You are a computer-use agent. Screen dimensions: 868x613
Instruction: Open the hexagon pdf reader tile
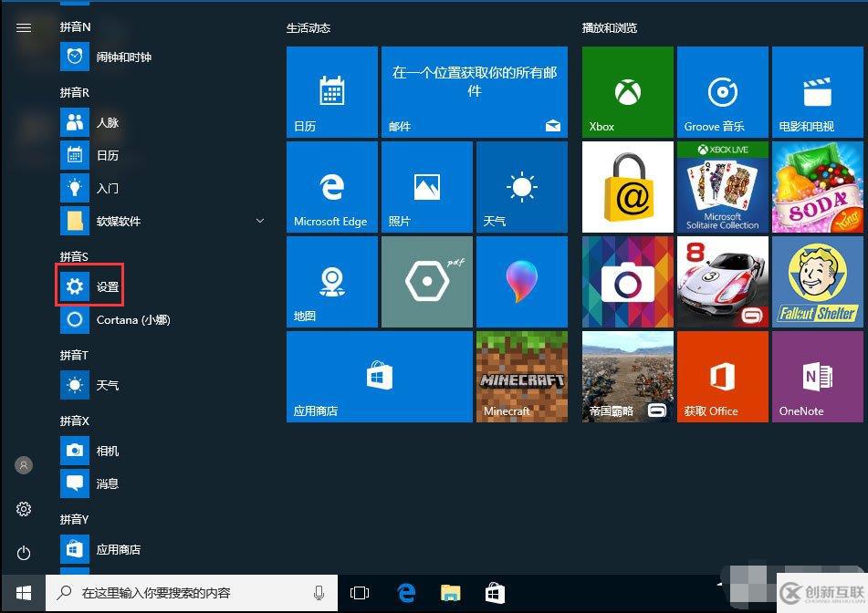point(427,282)
